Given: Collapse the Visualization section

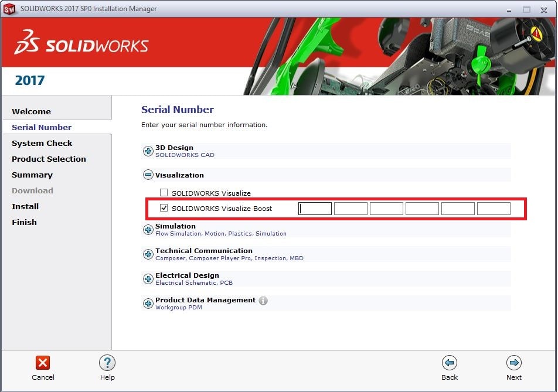Looking at the screenshot, I should pyautogui.click(x=148, y=175).
